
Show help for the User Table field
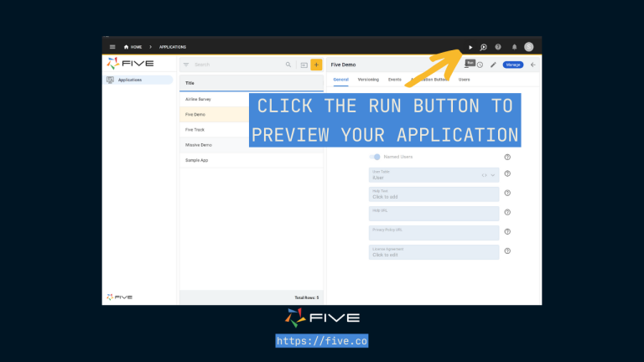coord(507,175)
